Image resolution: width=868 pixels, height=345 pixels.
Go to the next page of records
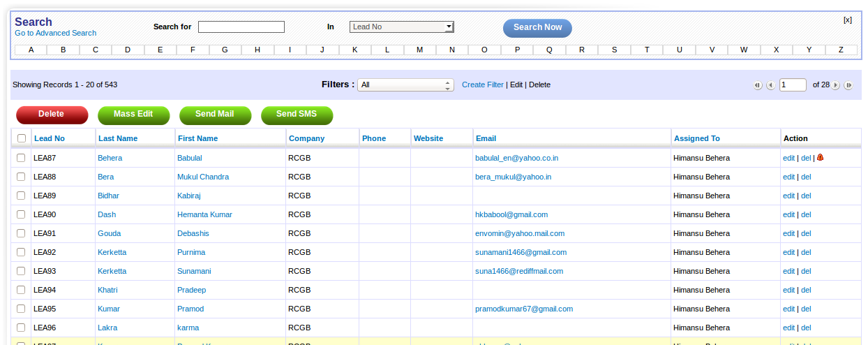coord(836,85)
